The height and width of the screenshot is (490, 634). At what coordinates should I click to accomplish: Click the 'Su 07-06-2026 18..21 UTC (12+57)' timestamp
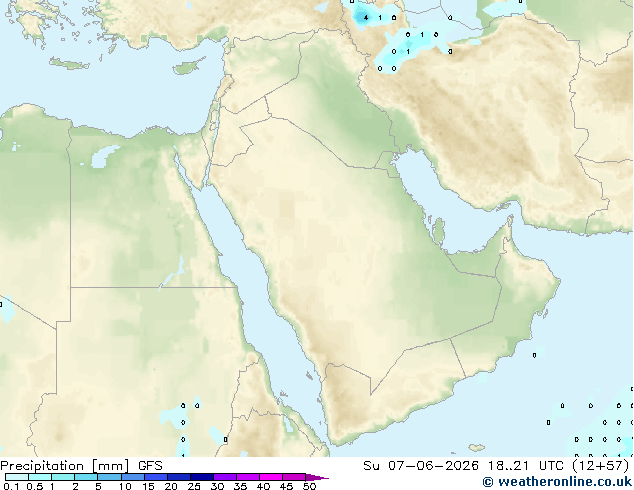coord(497,466)
